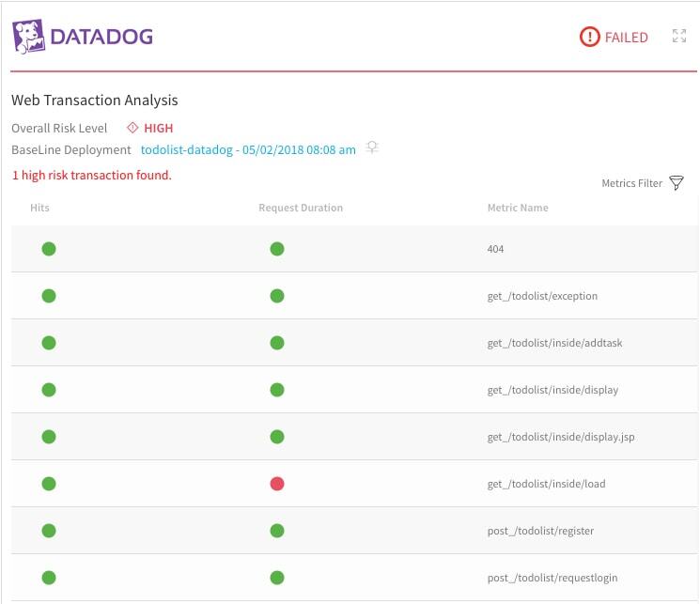Sort by Request Duration column header
The width and height of the screenshot is (700, 604).
pos(301,208)
